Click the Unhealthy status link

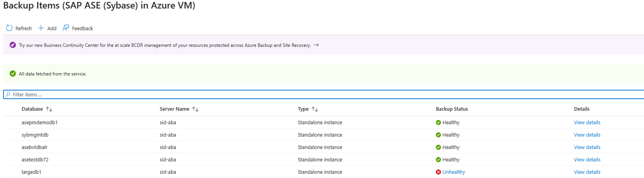(453, 172)
